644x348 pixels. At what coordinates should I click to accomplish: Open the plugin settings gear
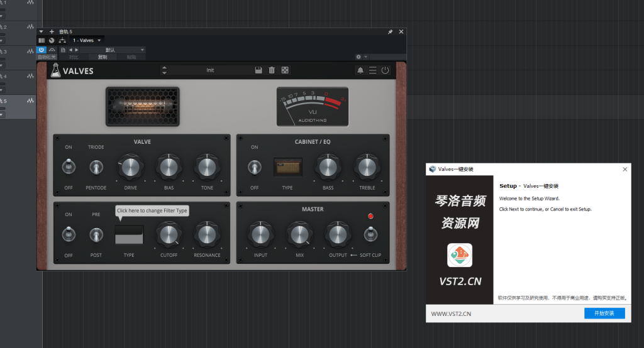tap(358, 57)
